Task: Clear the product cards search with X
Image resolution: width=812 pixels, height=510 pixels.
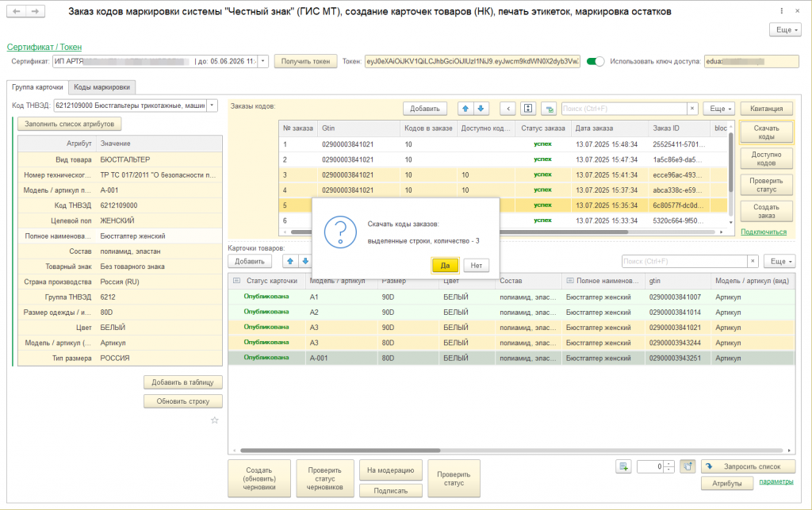Action: (x=753, y=261)
